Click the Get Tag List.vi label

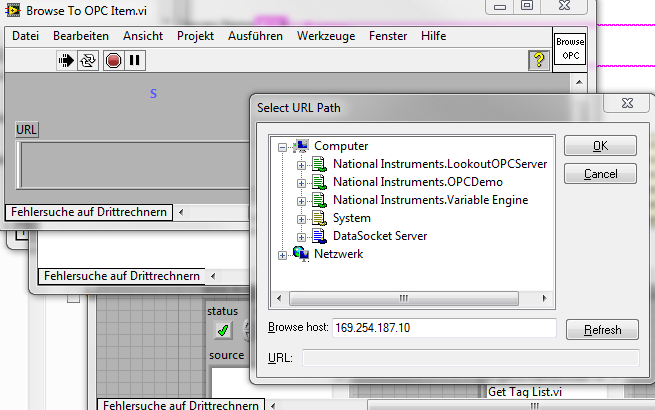click(x=525, y=392)
